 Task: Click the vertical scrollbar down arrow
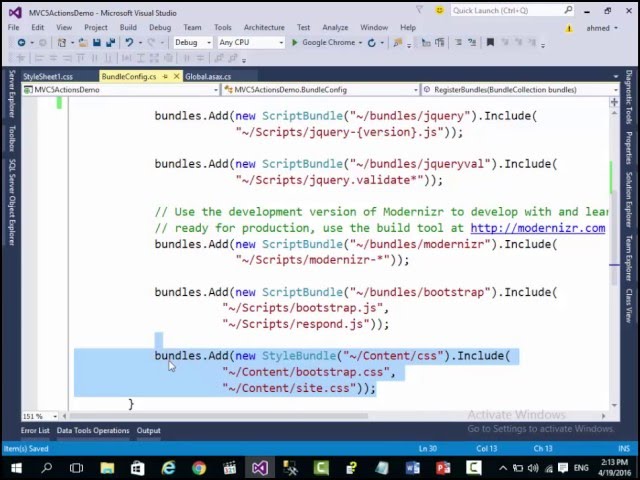coord(614,405)
